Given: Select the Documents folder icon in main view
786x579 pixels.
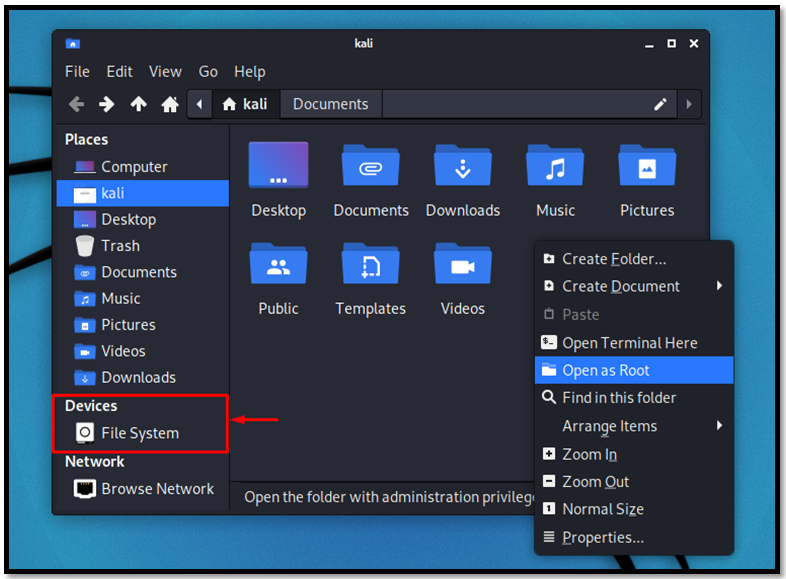Looking at the screenshot, I should click(371, 166).
